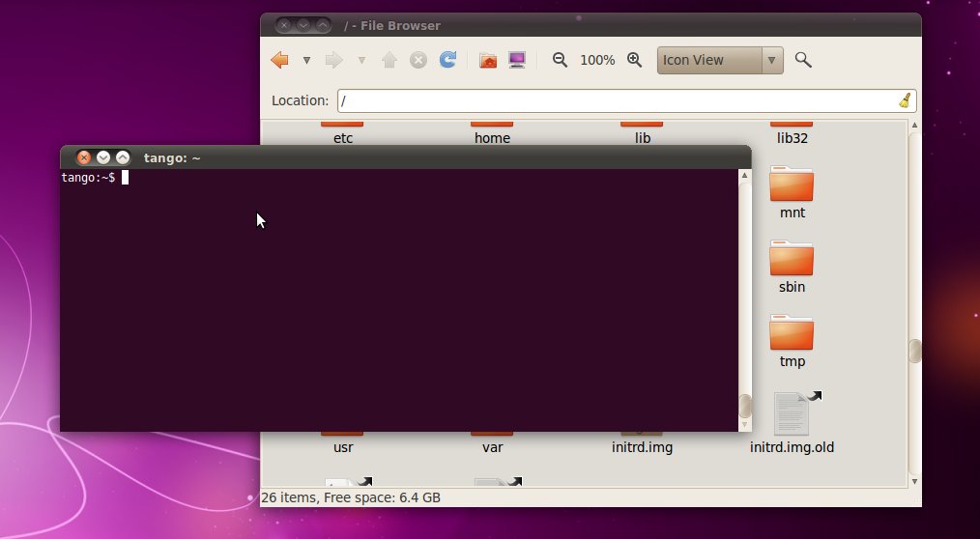Click the initrd.img file label
This screenshot has height=539, width=980.
[642, 447]
